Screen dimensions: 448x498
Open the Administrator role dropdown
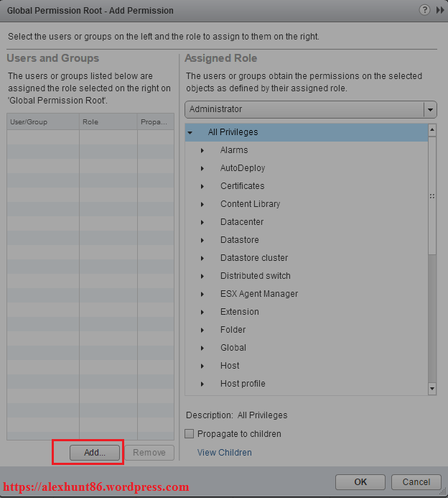[430, 110]
